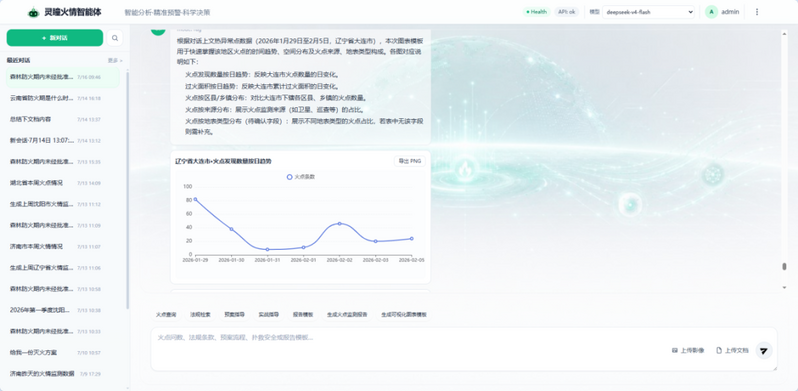
Task: Click the Health status badge
Action: pos(536,12)
